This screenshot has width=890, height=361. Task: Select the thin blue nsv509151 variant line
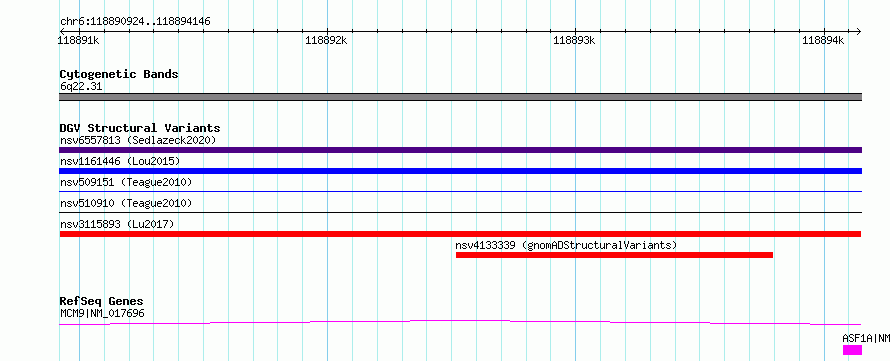pos(460,192)
